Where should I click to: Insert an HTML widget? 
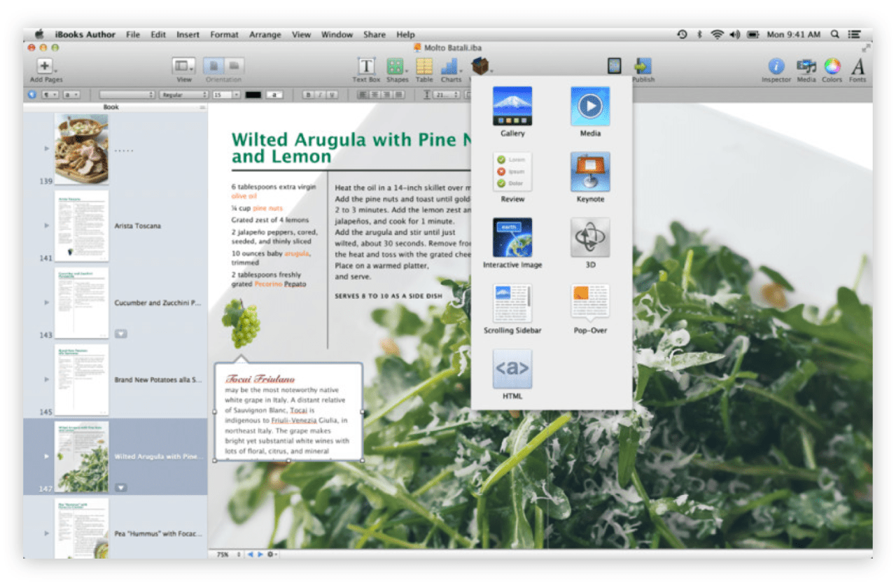click(512, 369)
